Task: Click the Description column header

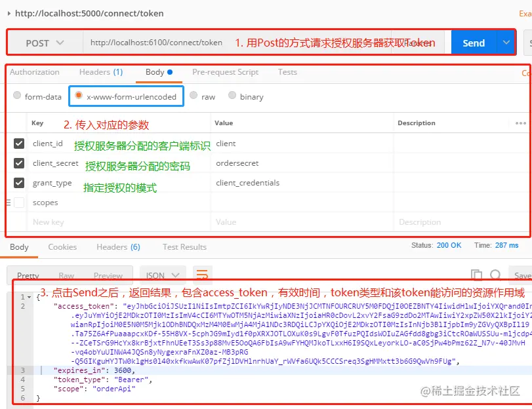Action: (417, 123)
